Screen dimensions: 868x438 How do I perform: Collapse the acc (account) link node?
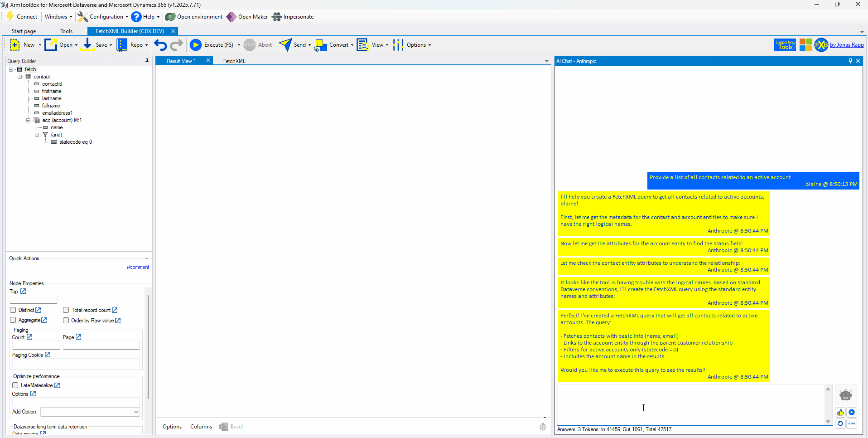pos(29,120)
